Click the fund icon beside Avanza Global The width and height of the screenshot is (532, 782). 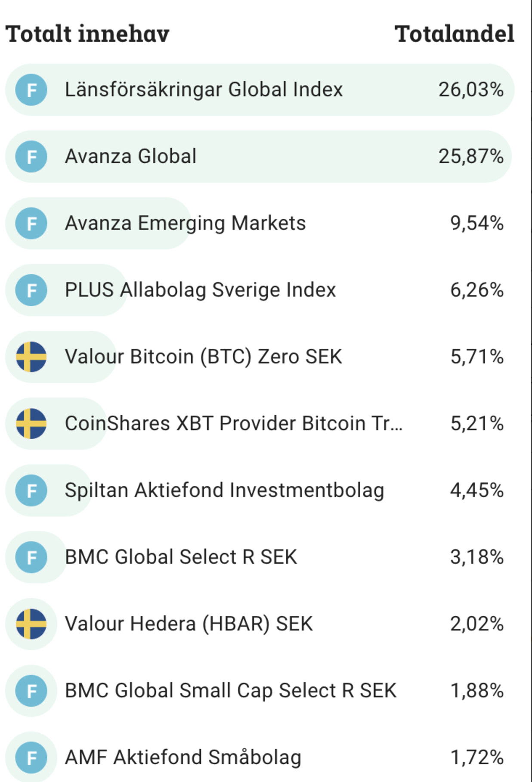point(31,157)
